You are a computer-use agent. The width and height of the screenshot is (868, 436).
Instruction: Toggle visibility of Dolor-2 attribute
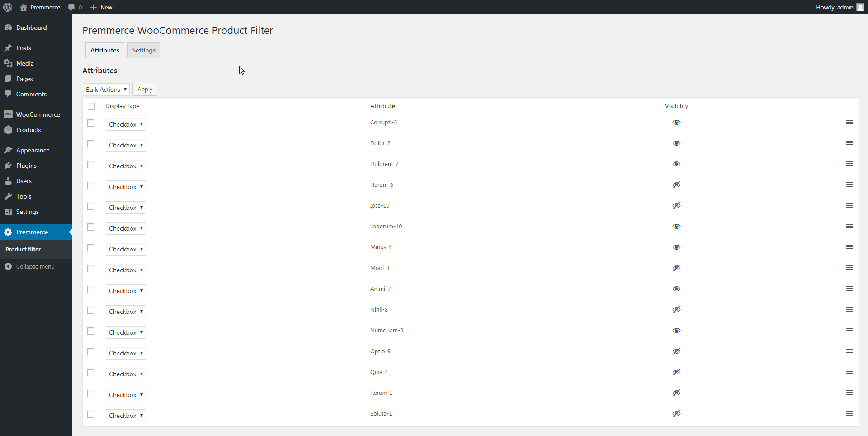click(x=676, y=143)
